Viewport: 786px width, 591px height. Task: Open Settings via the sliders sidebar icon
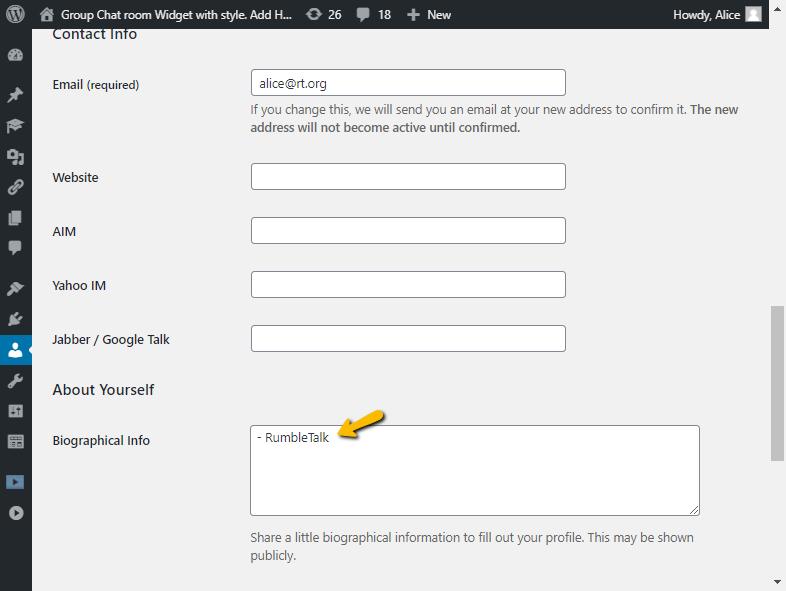(x=16, y=411)
